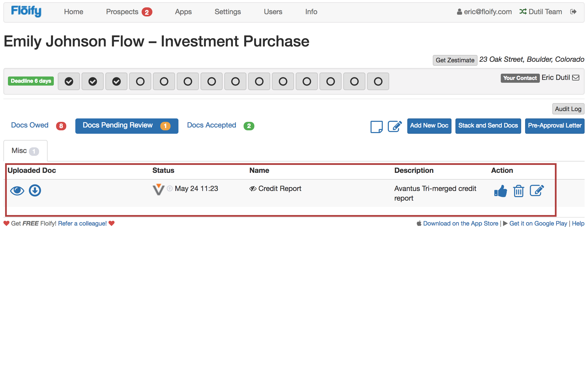Toggle the third checked milestone circle

tap(116, 82)
